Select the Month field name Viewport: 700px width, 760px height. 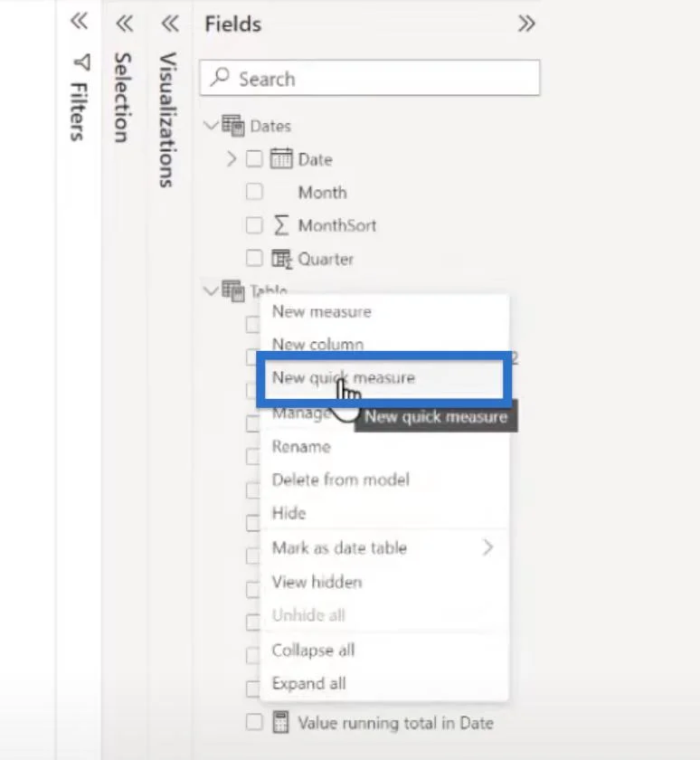click(x=323, y=193)
